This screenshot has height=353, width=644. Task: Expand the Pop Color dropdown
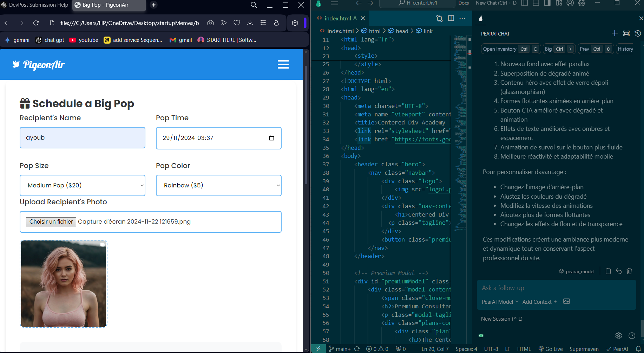click(x=219, y=185)
